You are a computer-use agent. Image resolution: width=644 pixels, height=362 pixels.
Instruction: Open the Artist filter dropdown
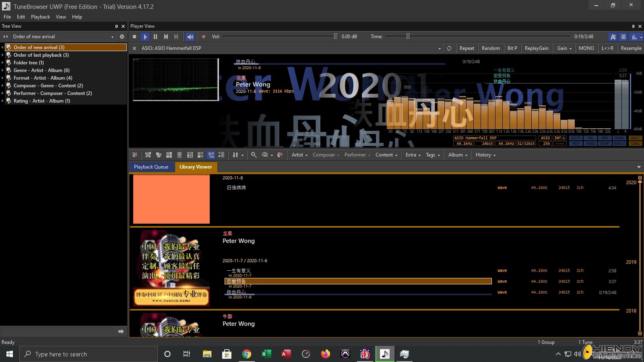click(x=299, y=155)
